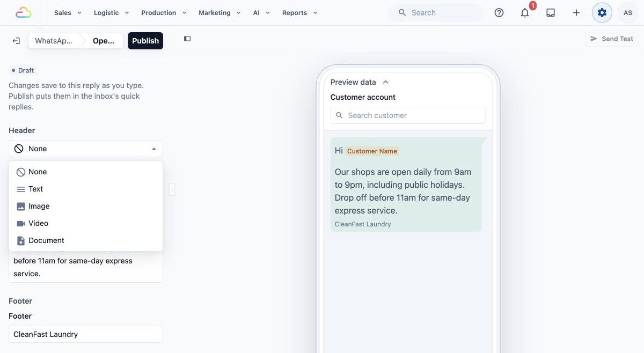Click the cloud logo icon

click(x=24, y=12)
